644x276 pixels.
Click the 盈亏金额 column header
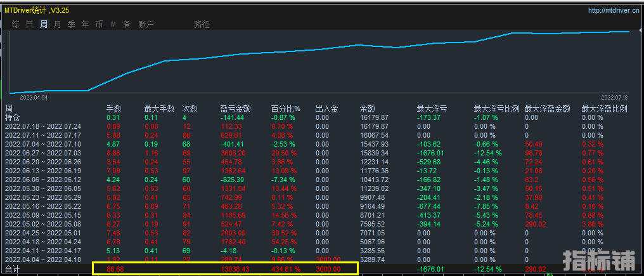tap(236, 109)
